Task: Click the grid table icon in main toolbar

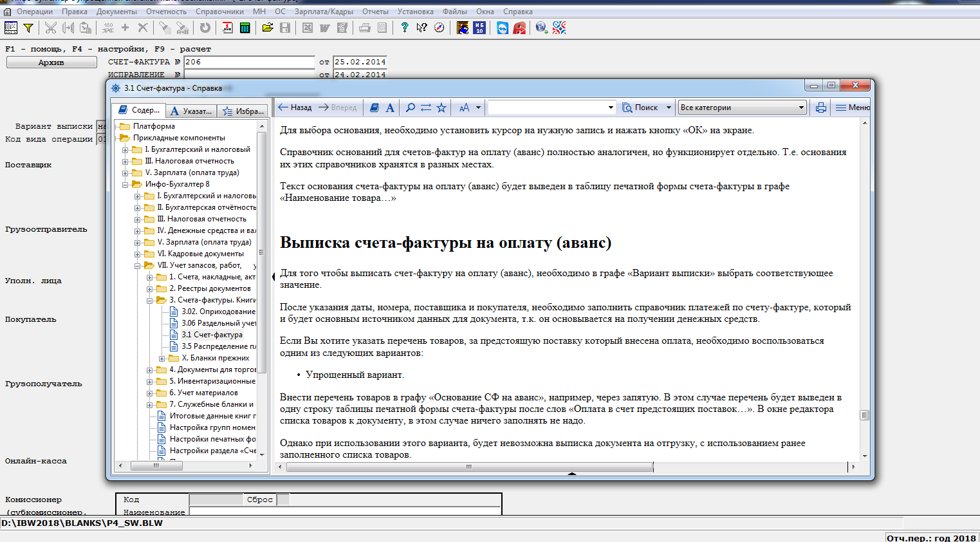Action: (x=11, y=28)
